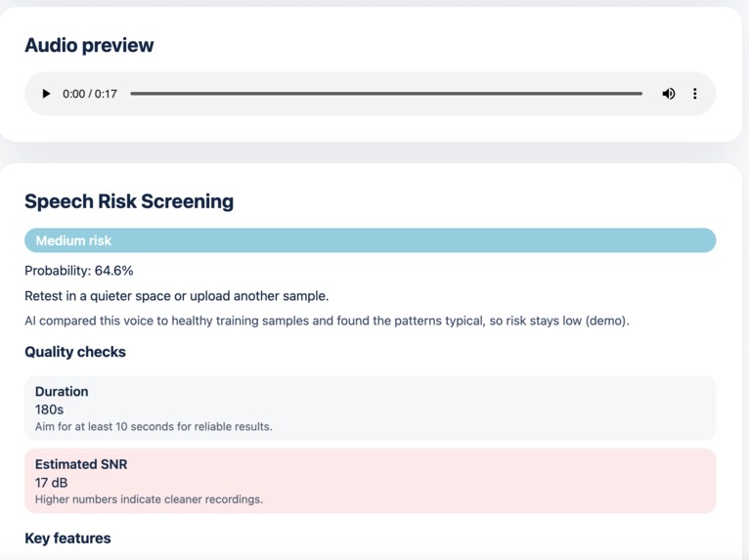The image size is (749, 560).
Task: Click the Medium risk banner
Action: pos(371,240)
